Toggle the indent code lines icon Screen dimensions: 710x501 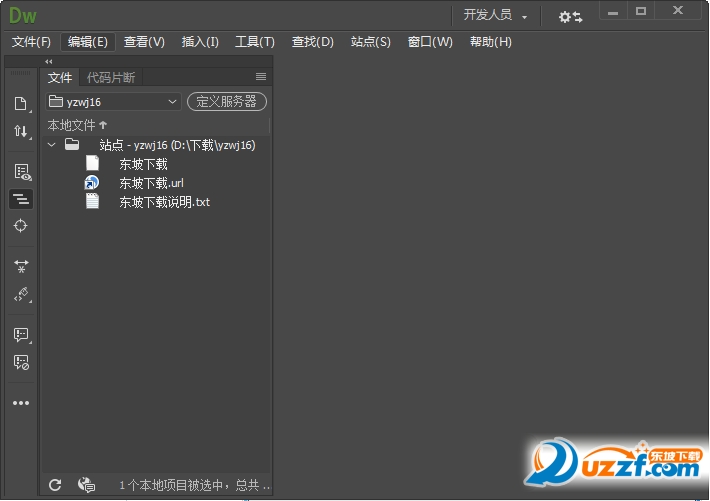pyautogui.click(x=21, y=199)
